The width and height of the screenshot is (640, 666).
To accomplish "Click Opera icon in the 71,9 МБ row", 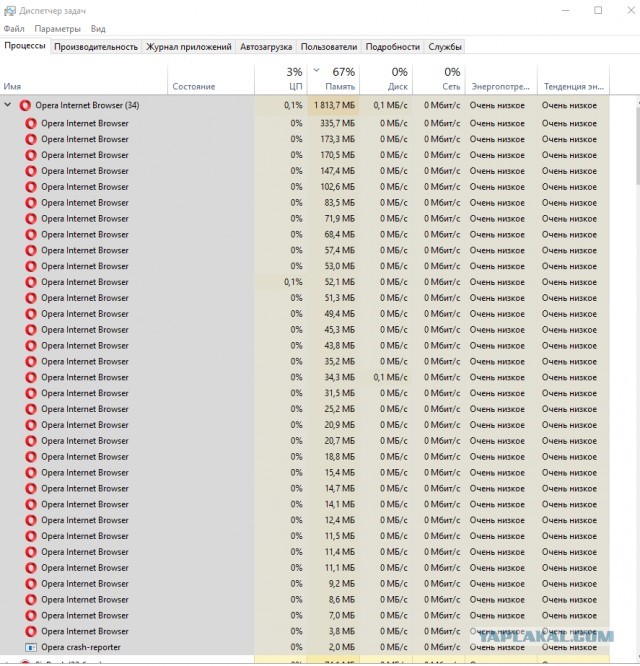I will pos(31,219).
